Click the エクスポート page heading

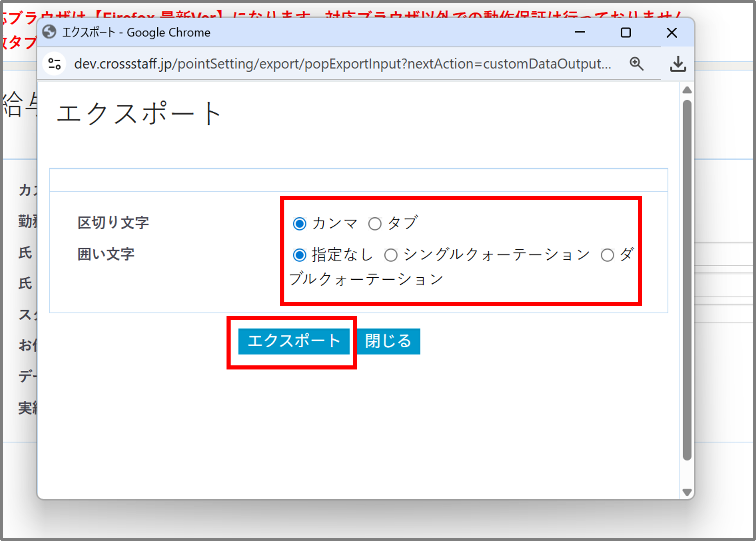click(x=138, y=113)
